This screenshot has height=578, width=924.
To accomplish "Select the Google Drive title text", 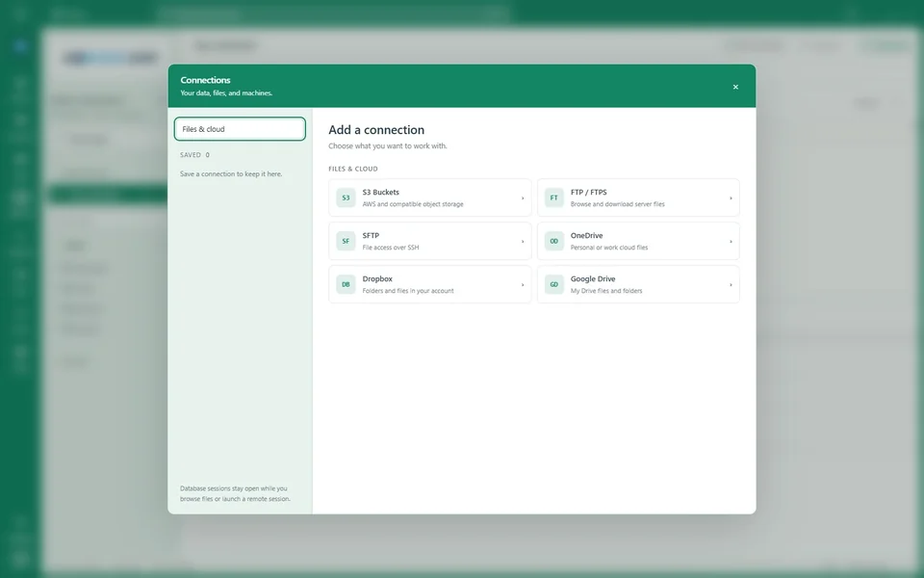I will pyautogui.click(x=593, y=279).
